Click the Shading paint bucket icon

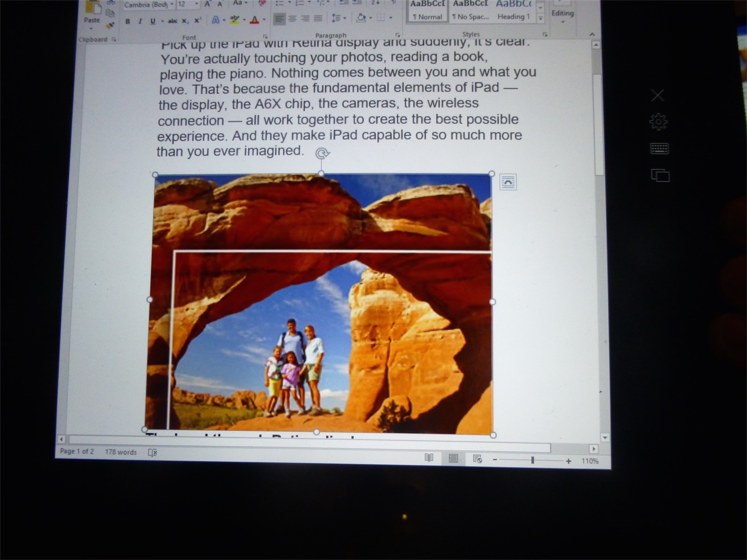pyautogui.click(x=361, y=18)
